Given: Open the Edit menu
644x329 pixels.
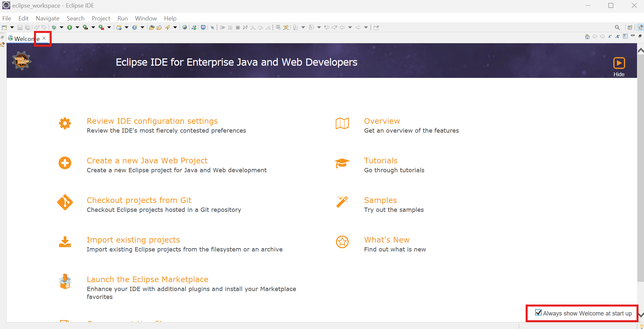Looking at the screenshot, I should [23, 18].
